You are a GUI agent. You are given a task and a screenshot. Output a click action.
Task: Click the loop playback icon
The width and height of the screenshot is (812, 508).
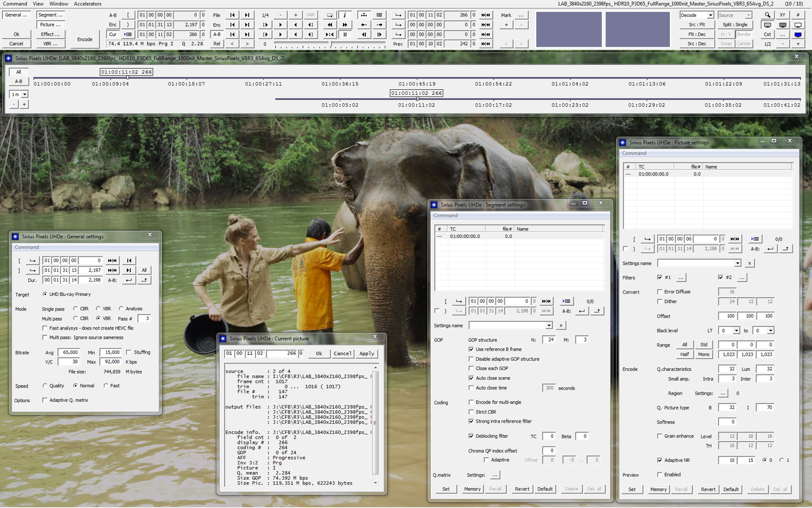coord(330,15)
